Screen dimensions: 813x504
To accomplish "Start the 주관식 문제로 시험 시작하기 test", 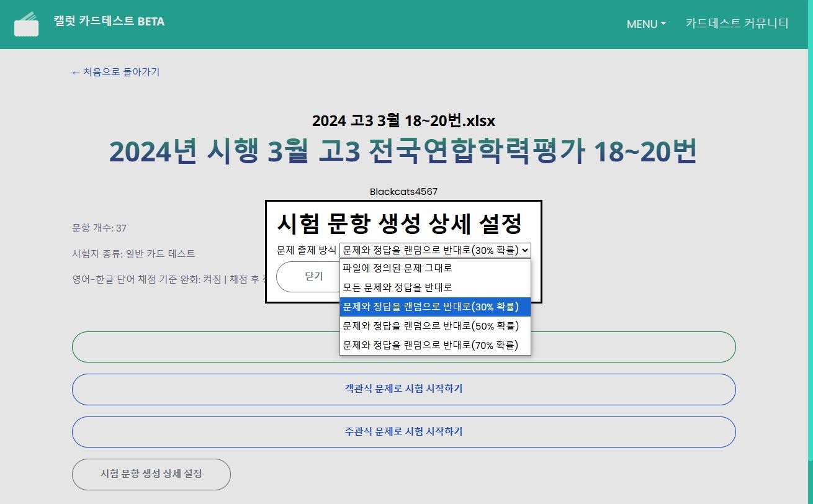I will [x=404, y=432].
